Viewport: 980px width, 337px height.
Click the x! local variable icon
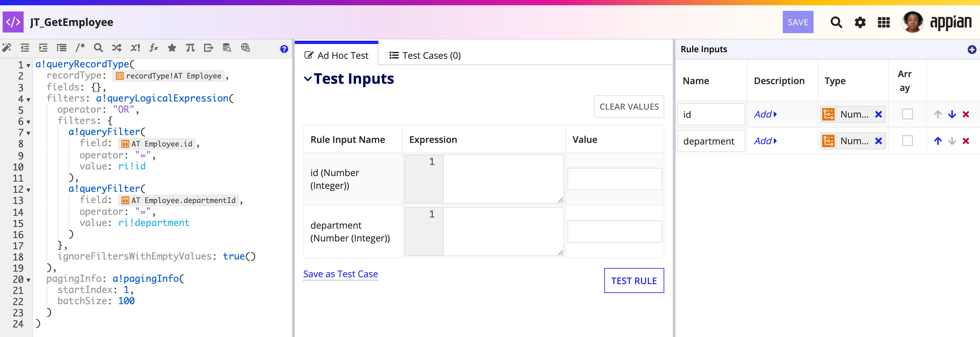tap(135, 48)
